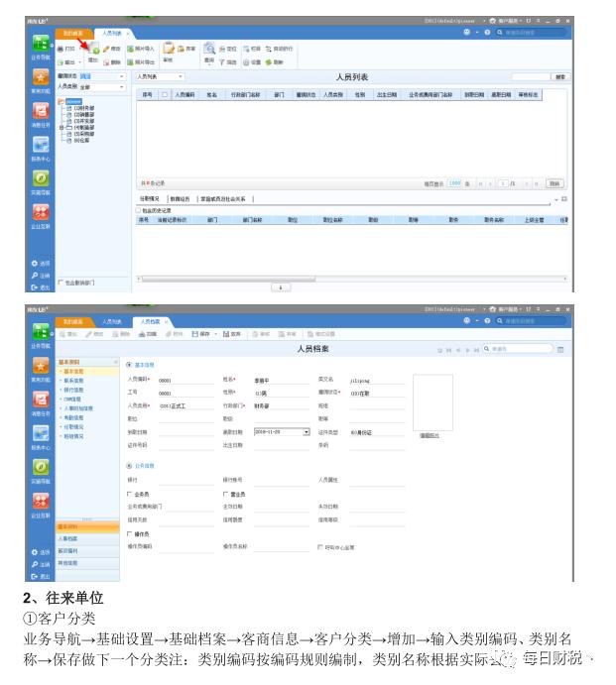The width and height of the screenshot is (616, 685).
Task: Click 联系信息 in the 基本资料 panel
Action: pos(74,380)
